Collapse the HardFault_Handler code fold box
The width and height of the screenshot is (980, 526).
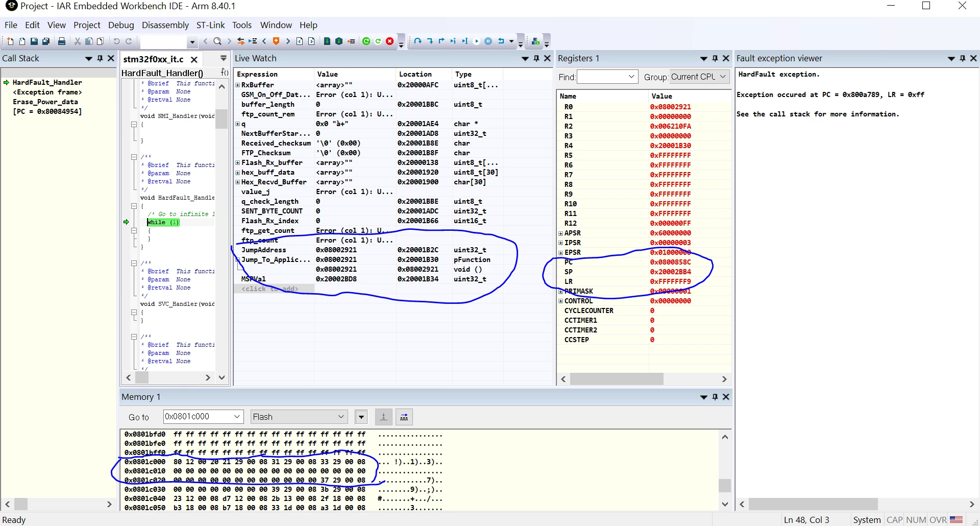point(134,206)
